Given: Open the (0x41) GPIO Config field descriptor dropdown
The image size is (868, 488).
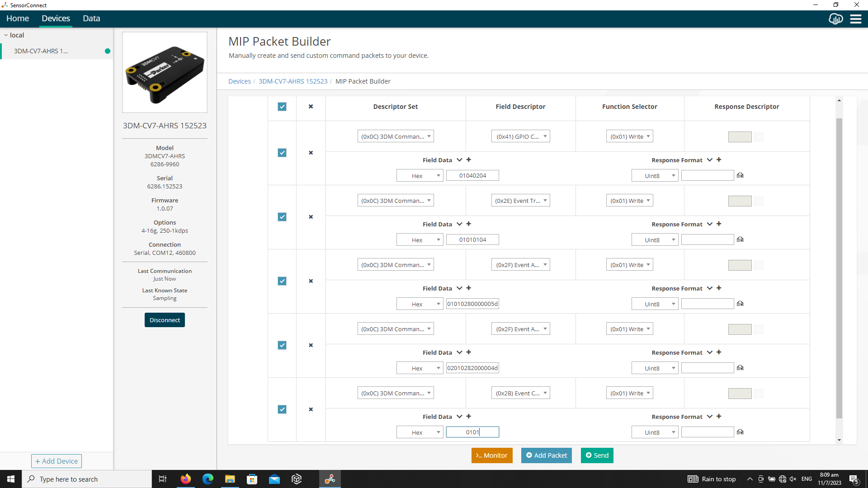Looking at the screenshot, I should tap(520, 136).
